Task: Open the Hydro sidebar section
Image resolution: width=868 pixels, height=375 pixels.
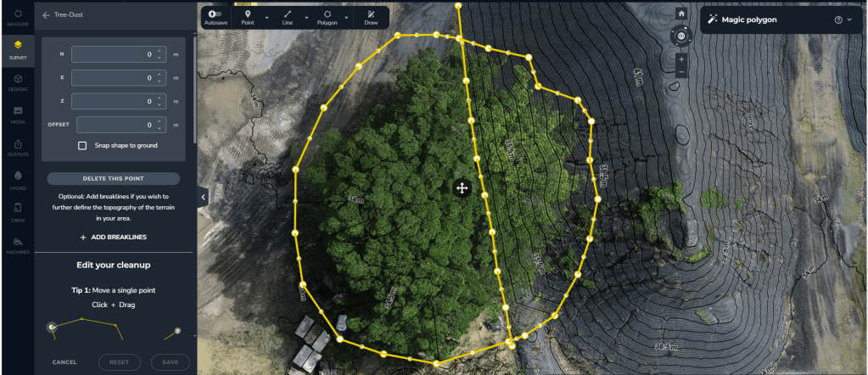Action: tap(18, 180)
